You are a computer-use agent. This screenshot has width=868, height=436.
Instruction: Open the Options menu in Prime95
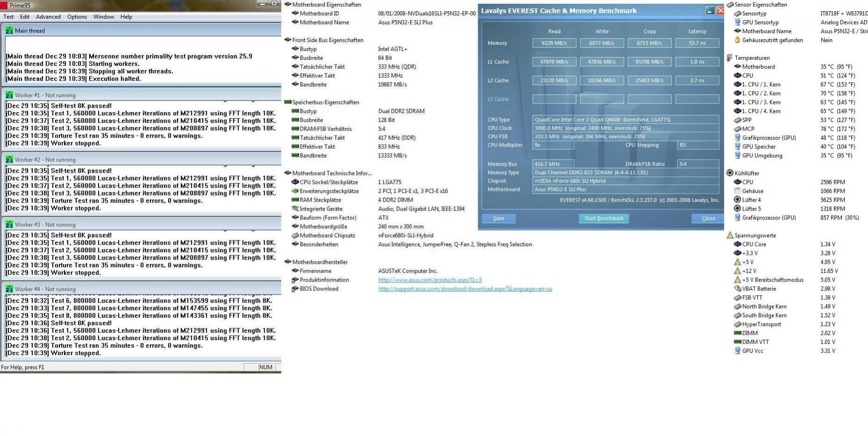[x=77, y=16]
